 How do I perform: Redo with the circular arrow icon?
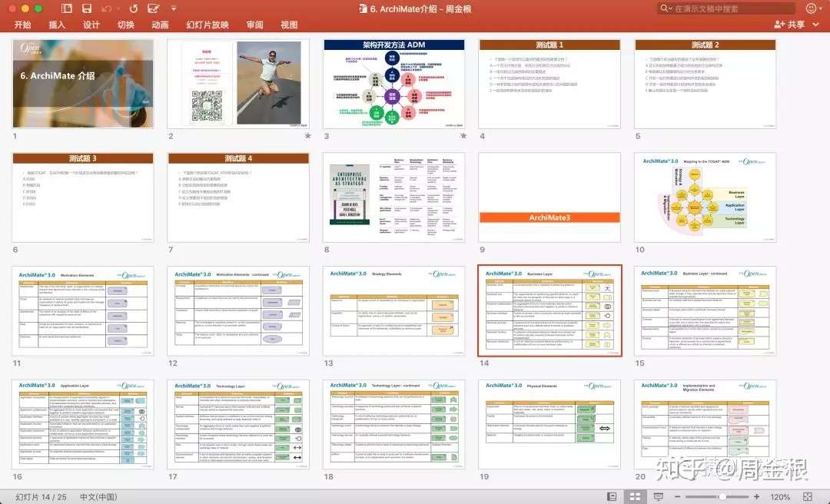point(134,9)
